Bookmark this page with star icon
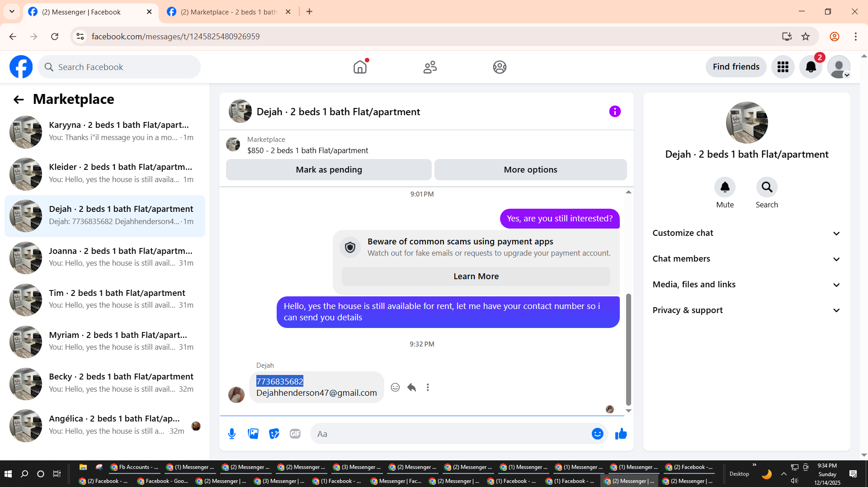Viewport: 868px width, 487px height. 806,37
